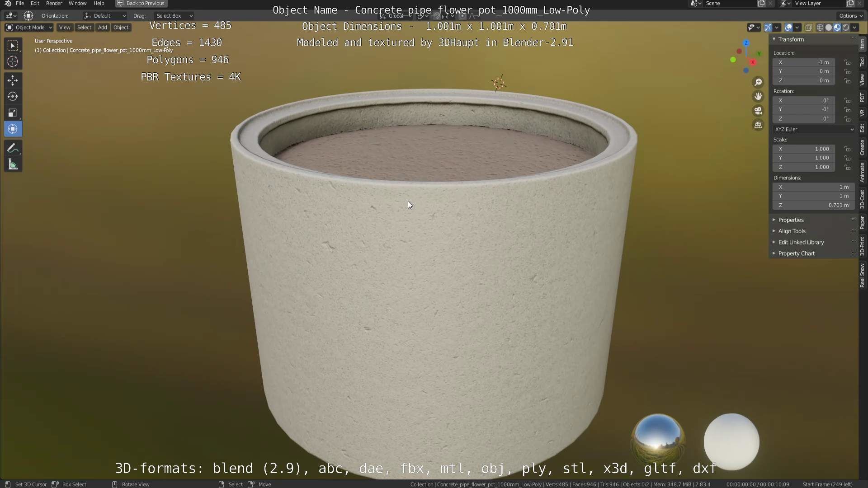Click the green negative Y axis dot on gizmo
Viewport: 868px width, 488px height.
pyautogui.click(x=733, y=60)
